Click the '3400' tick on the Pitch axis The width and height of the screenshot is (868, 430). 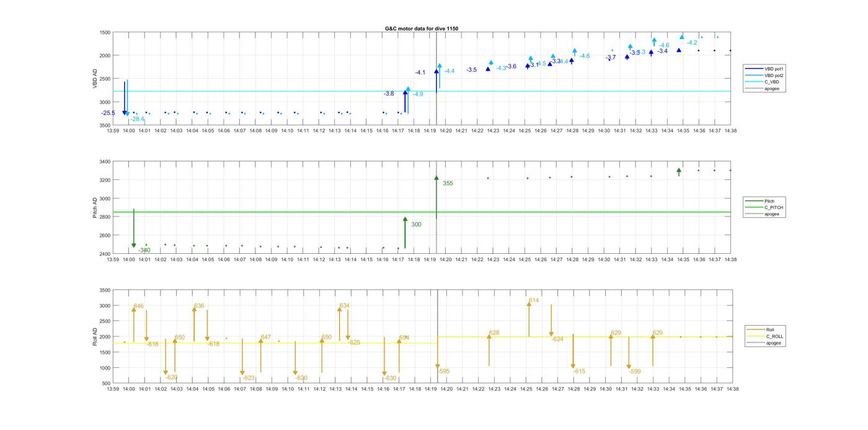point(105,162)
